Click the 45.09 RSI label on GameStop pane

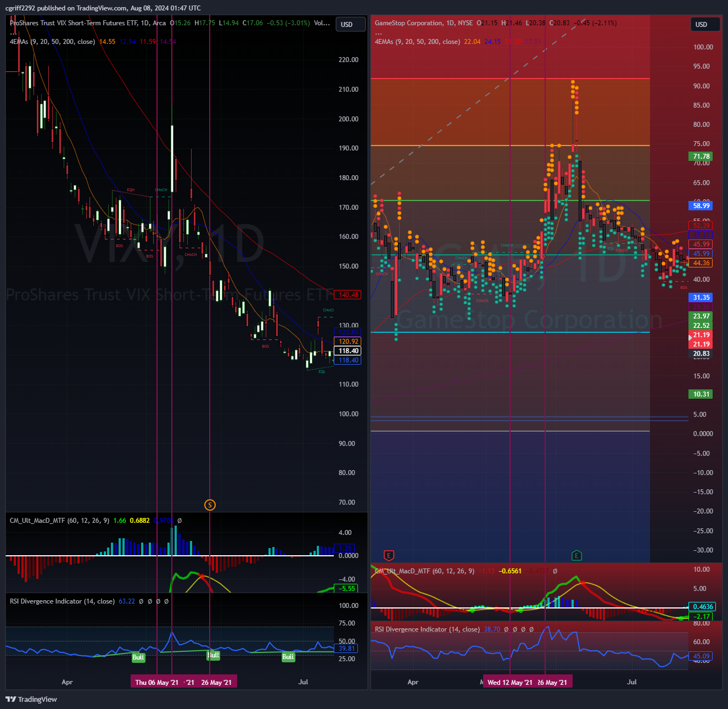701,656
